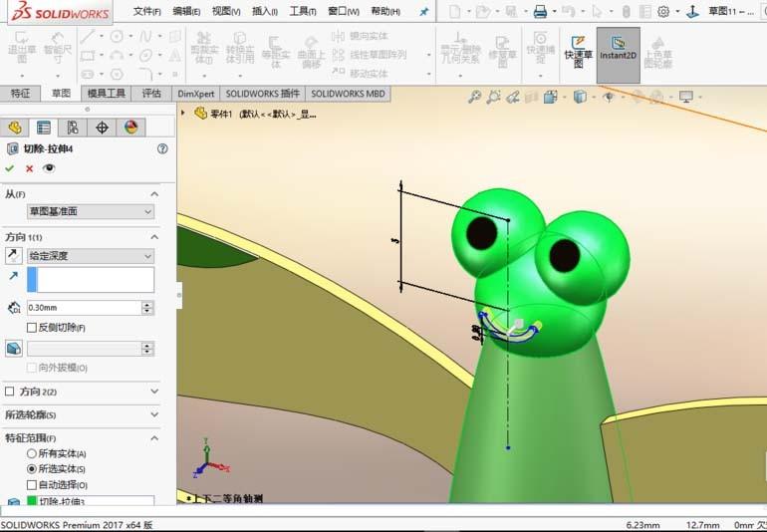Open the 编辑 Edit menu

click(x=186, y=11)
